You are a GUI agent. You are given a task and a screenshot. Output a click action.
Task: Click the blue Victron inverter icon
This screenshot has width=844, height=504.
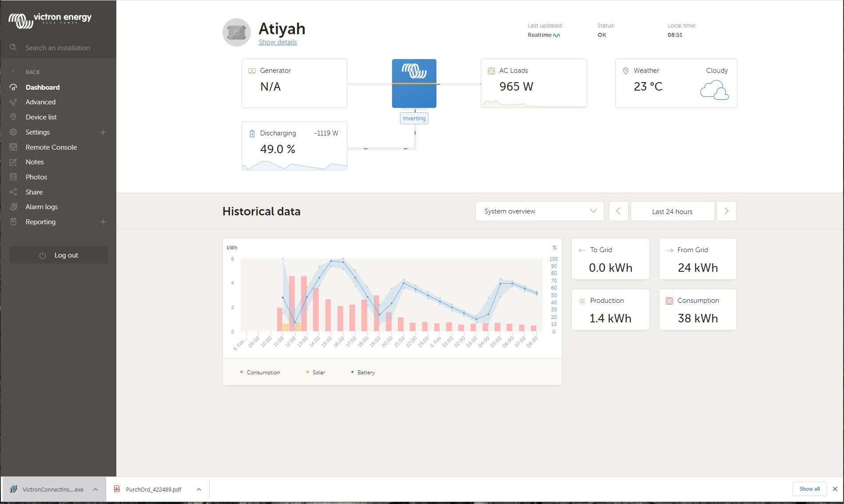pos(414,83)
